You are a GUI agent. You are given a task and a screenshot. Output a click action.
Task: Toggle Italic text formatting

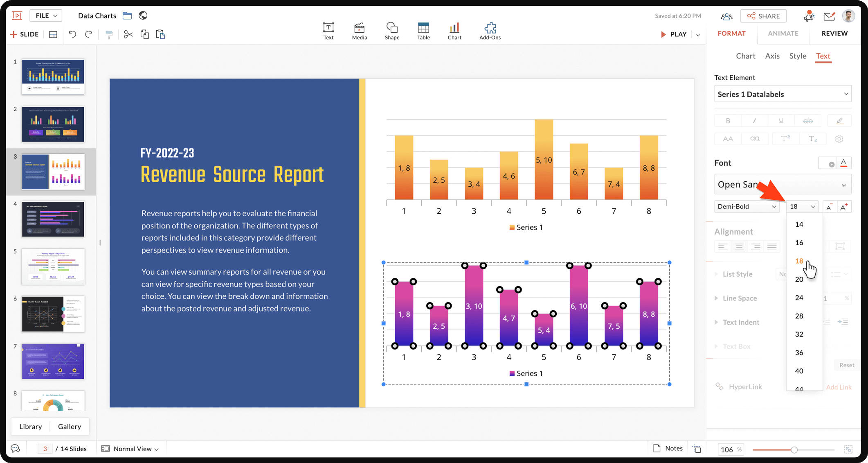[754, 121]
